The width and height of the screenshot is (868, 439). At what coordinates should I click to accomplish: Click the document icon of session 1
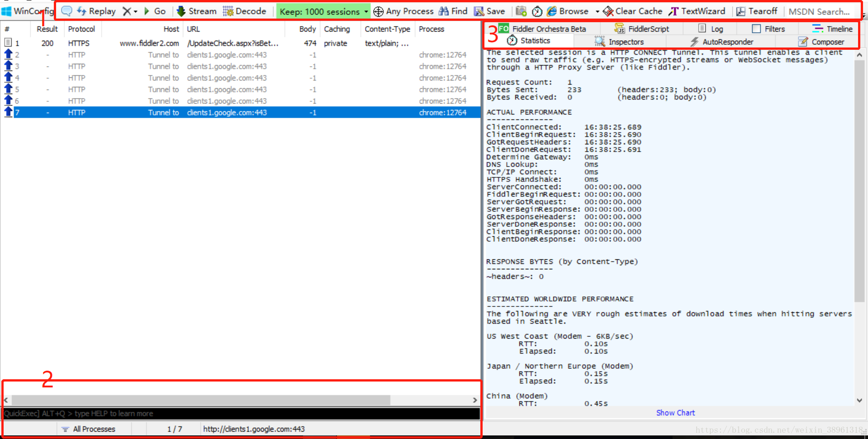(8, 43)
